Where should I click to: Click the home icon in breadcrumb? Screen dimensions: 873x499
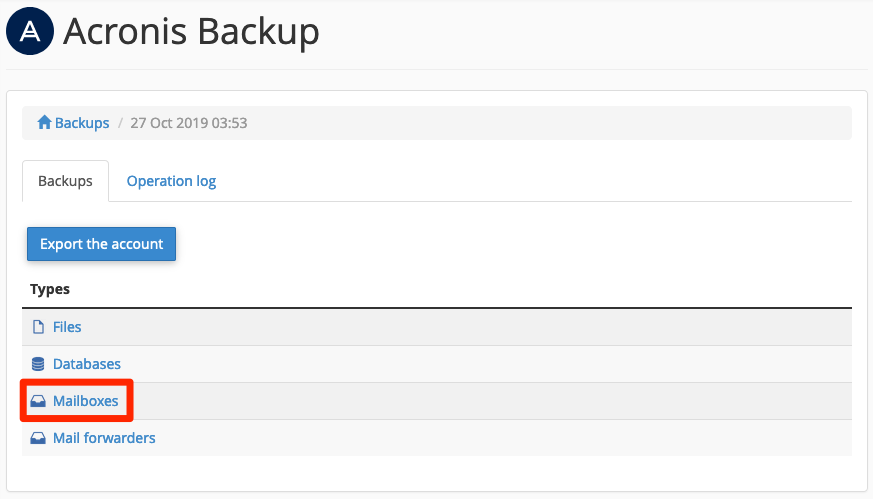point(44,123)
